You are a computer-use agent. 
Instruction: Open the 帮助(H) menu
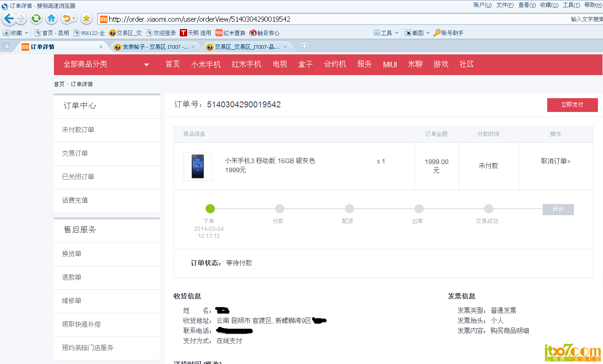coord(593,5)
